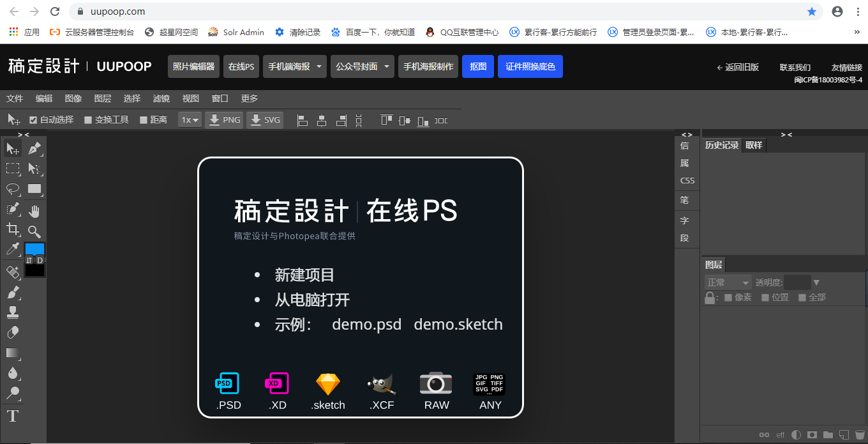Bookmark this page with the star icon
The width and height of the screenshot is (868, 444).
pyautogui.click(x=812, y=11)
